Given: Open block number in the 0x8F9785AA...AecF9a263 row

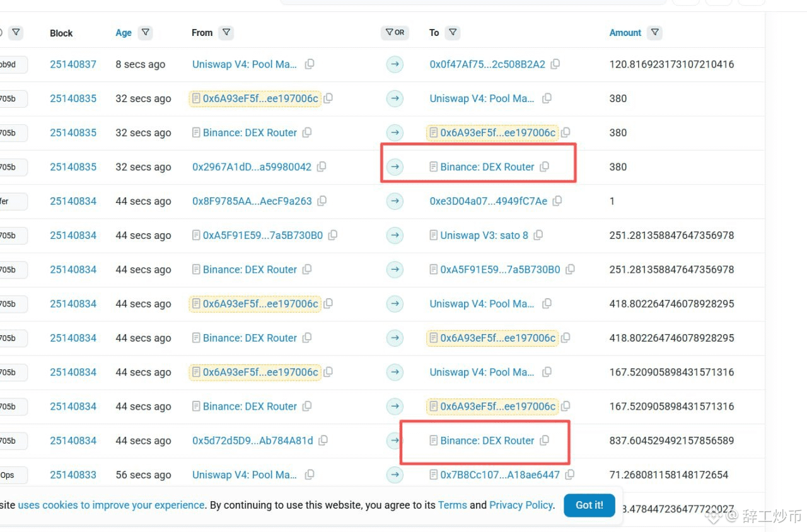Looking at the screenshot, I should (x=73, y=201).
